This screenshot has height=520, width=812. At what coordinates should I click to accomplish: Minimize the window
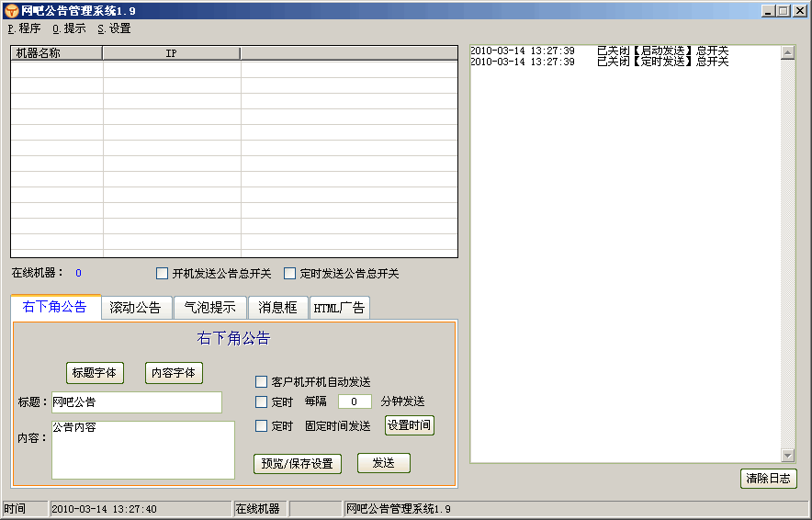pos(769,11)
